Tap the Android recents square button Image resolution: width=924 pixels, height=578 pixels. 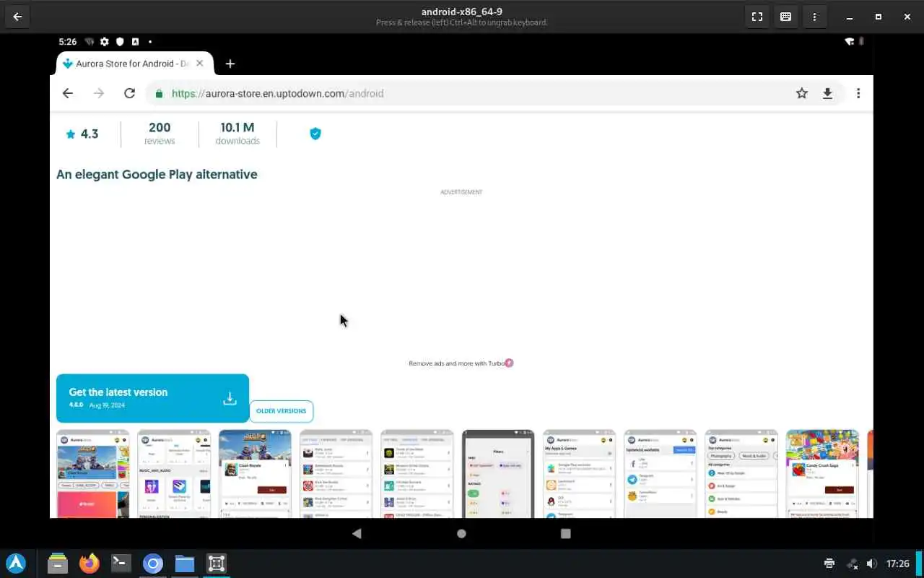(x=566, y=533)
